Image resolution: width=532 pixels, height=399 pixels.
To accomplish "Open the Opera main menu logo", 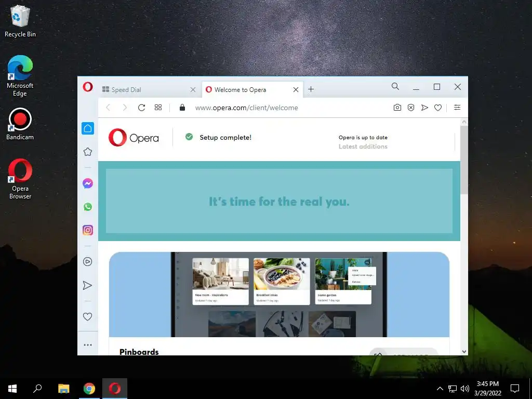I will 87,87.
